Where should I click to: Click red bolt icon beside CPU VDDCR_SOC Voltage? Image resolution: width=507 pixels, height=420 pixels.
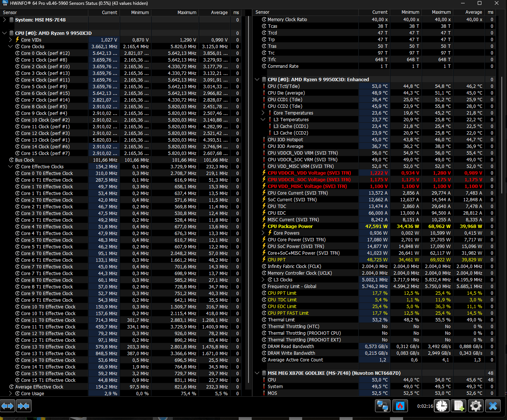coord(264,179)
